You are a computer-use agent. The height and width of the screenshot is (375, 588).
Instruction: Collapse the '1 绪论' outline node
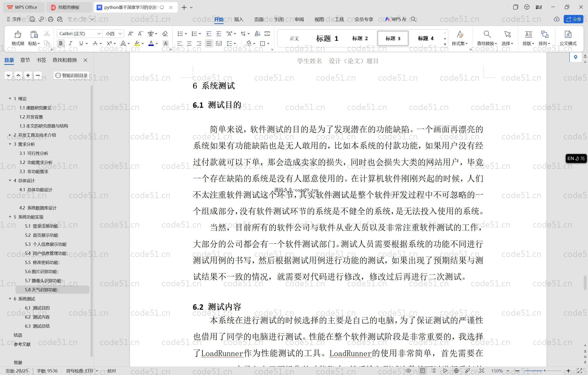coord(10,99)
